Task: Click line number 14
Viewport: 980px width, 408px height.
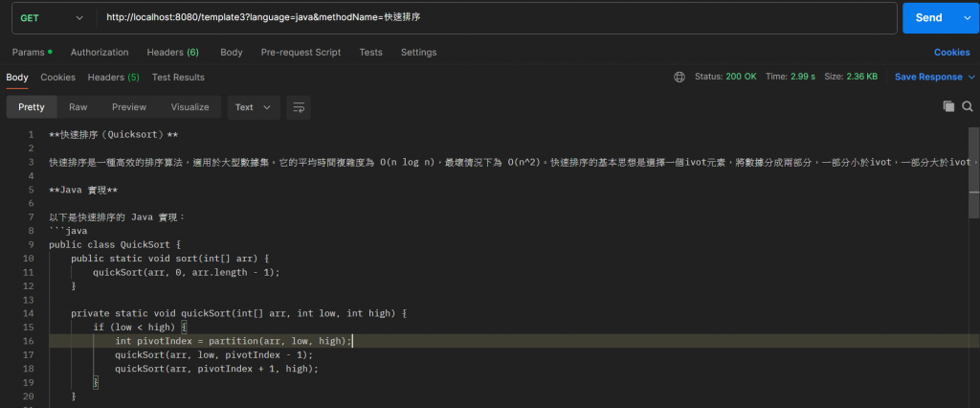Action: tap(28, 313)
